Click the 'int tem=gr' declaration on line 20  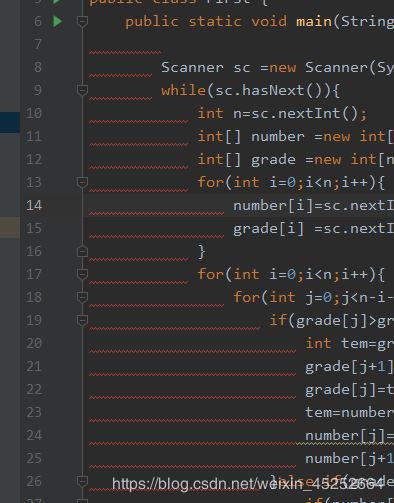pyautogui.click(x=350, y=344)
